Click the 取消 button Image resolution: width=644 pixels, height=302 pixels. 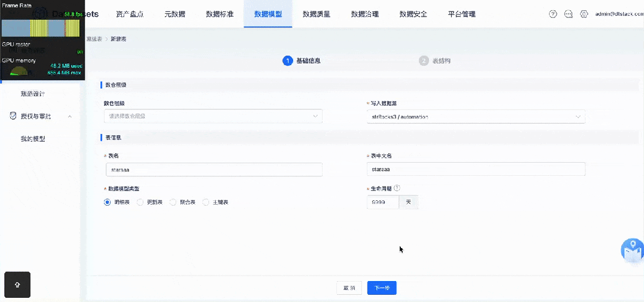[x=349, y=288]
